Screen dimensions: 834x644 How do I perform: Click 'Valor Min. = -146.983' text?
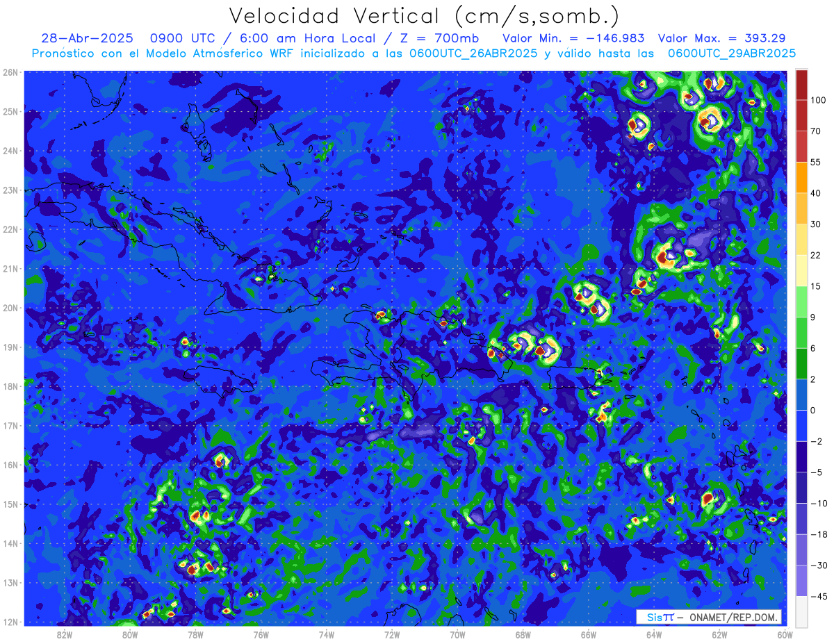[x=573, y=38]
